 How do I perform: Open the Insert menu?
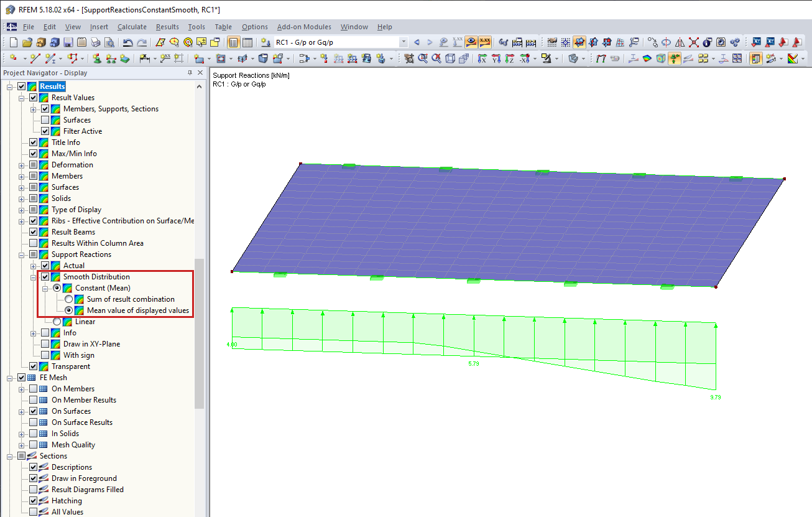[99, 27]
